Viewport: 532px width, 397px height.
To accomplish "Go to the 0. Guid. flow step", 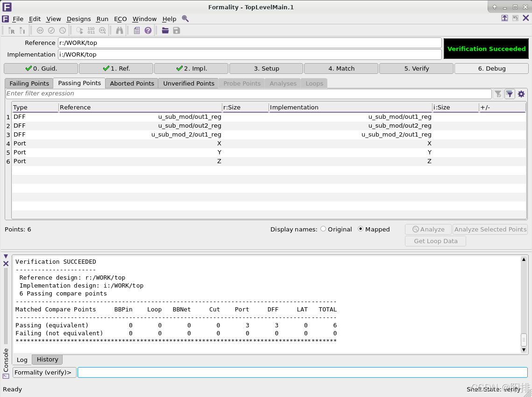I will click(x=41, y=68).
